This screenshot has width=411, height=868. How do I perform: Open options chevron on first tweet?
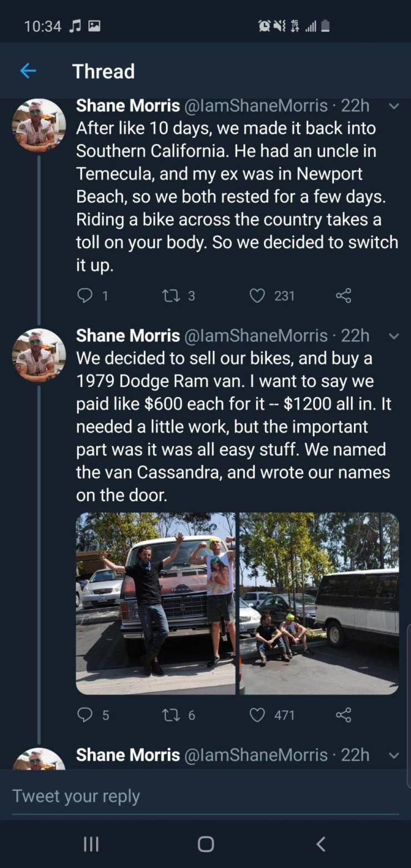[394, 106]
